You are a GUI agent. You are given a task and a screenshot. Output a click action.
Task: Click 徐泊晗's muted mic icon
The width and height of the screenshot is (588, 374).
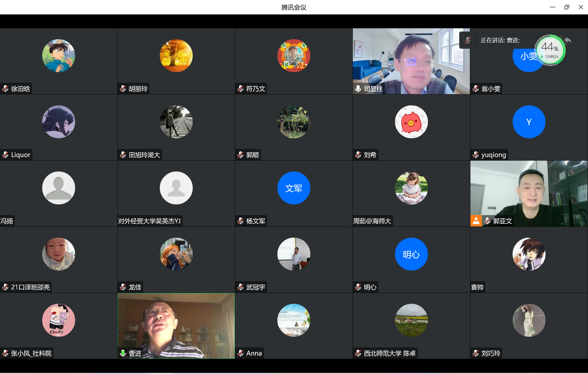(5, 88)
